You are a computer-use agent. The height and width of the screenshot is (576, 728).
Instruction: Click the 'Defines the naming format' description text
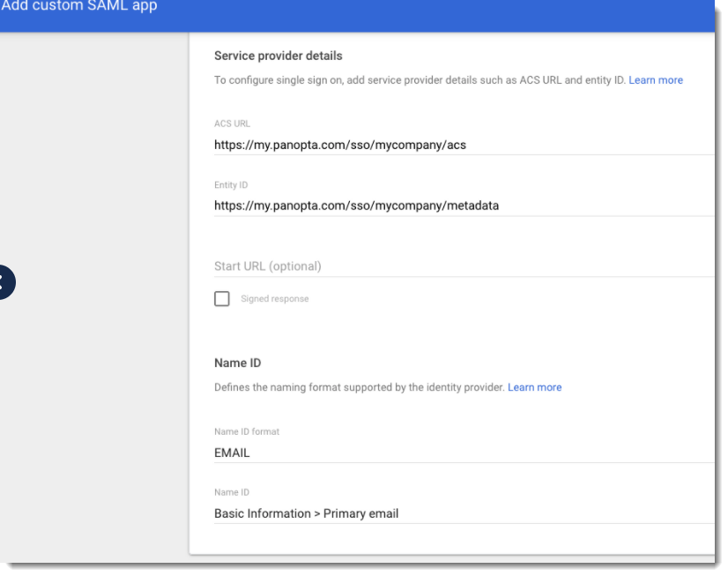click(x=360, y=387)
